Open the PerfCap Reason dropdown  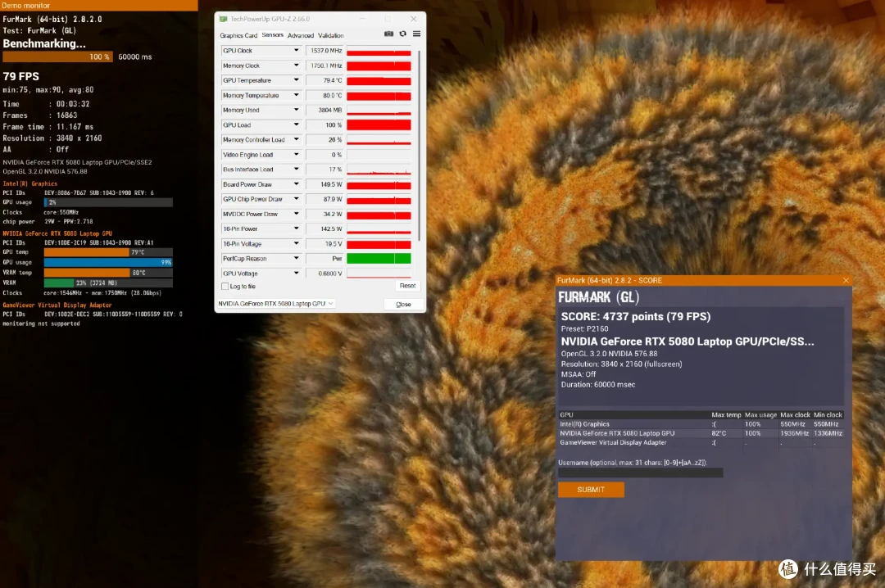point(296,259)
